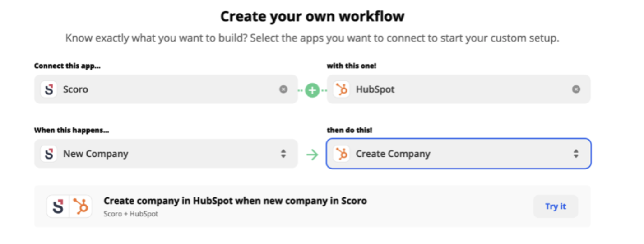644x244 pixels.
Task: Click the 'Scoro + HubSpot' subtitle text
Action: (x=131, y=214)
